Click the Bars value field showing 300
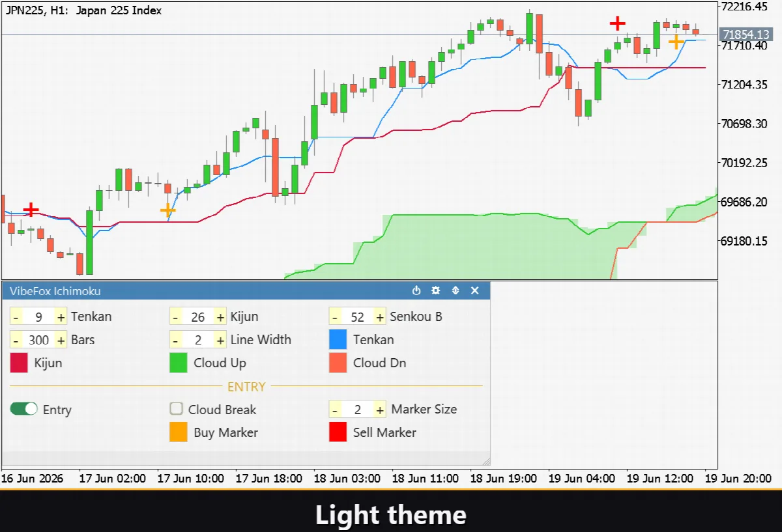 [38, 340]
